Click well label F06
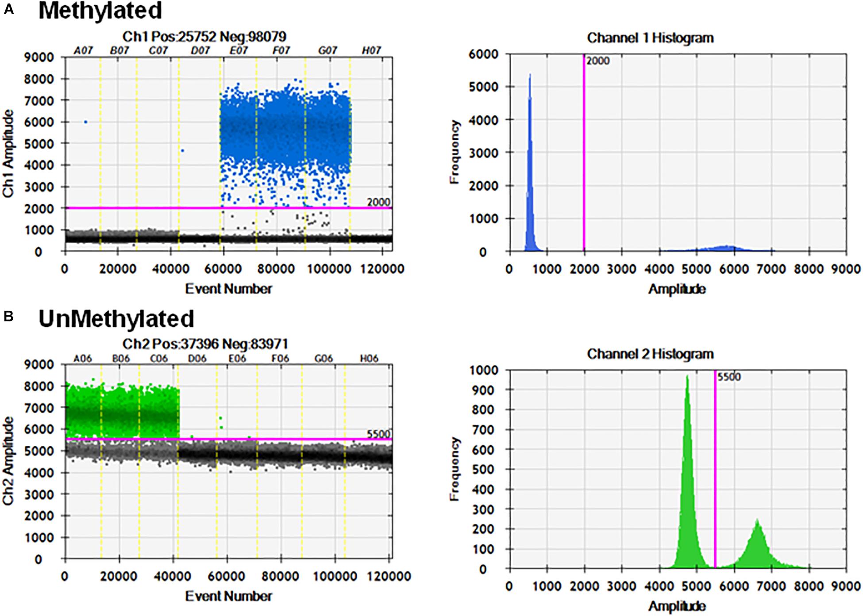Image resolution: width=863 pixels, height=616 pixels. pos(279,359)
